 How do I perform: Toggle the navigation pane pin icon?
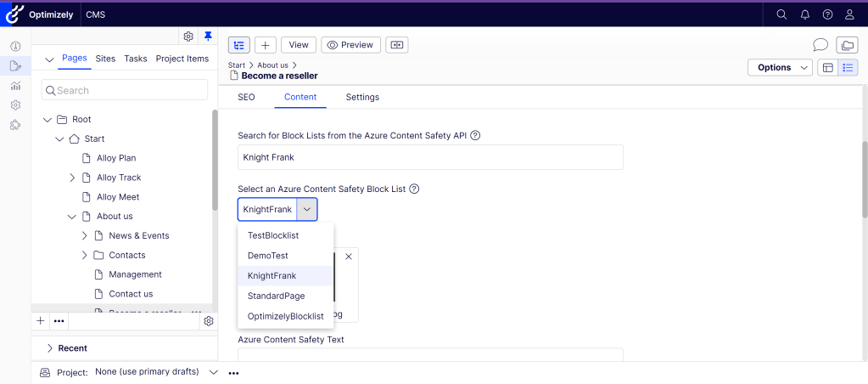[x=208, y=37]
